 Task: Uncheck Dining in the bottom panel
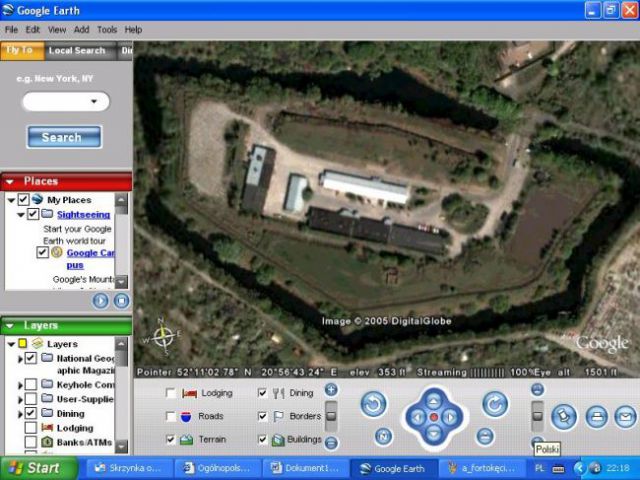(262, 393)
